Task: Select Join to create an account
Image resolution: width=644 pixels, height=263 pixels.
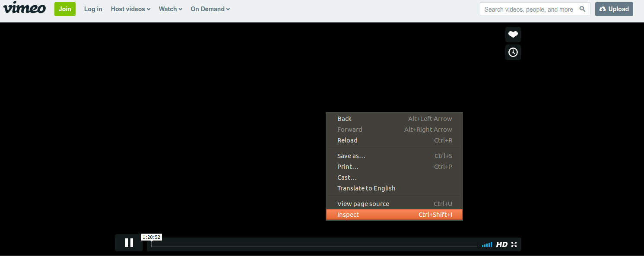Action: (64, 9)
